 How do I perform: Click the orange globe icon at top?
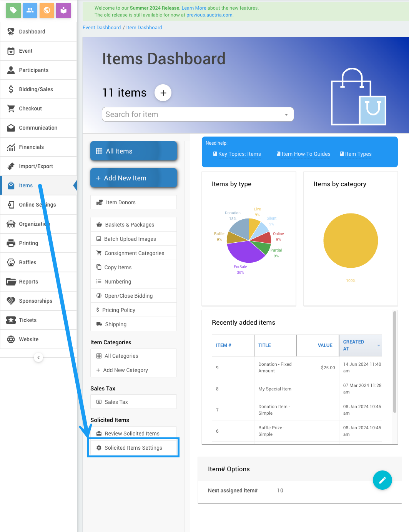point(47,10)
